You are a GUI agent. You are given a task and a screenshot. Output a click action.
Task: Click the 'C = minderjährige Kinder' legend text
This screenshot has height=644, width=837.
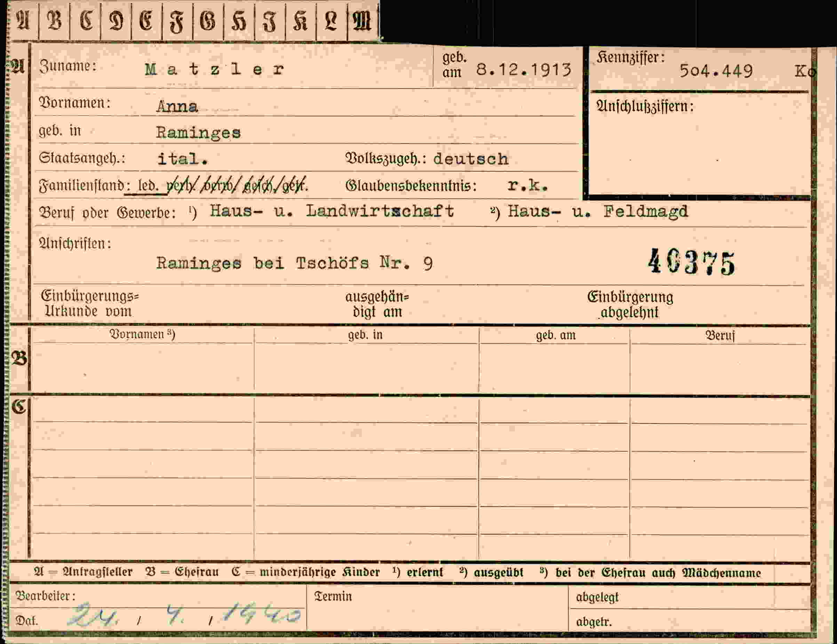[x=305, y=572]
